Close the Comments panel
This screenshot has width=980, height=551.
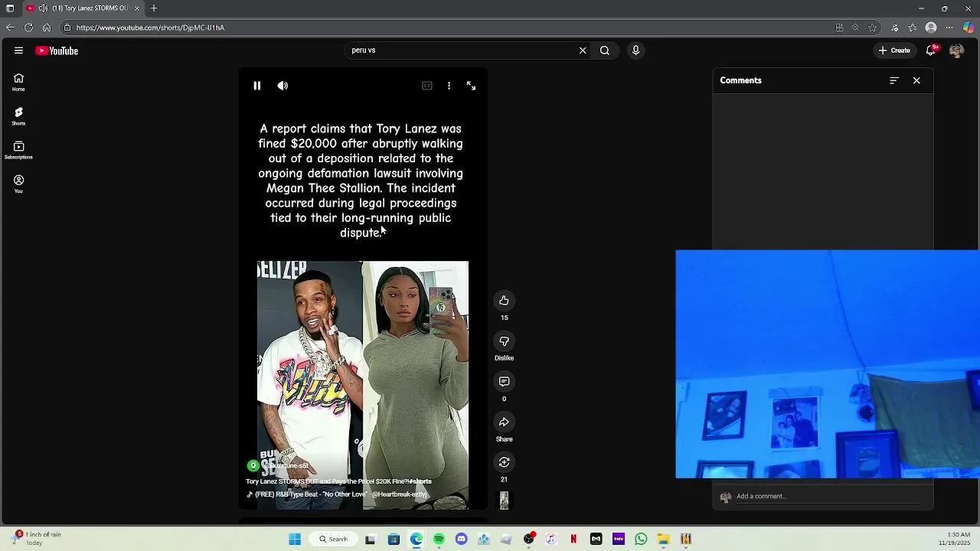click(x=916, y=80)
